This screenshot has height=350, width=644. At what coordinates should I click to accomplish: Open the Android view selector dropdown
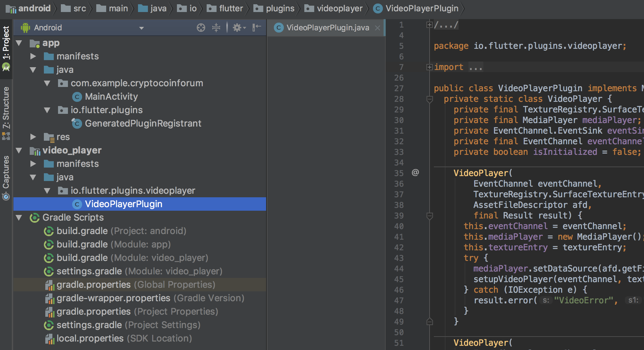tap(141, 28)
